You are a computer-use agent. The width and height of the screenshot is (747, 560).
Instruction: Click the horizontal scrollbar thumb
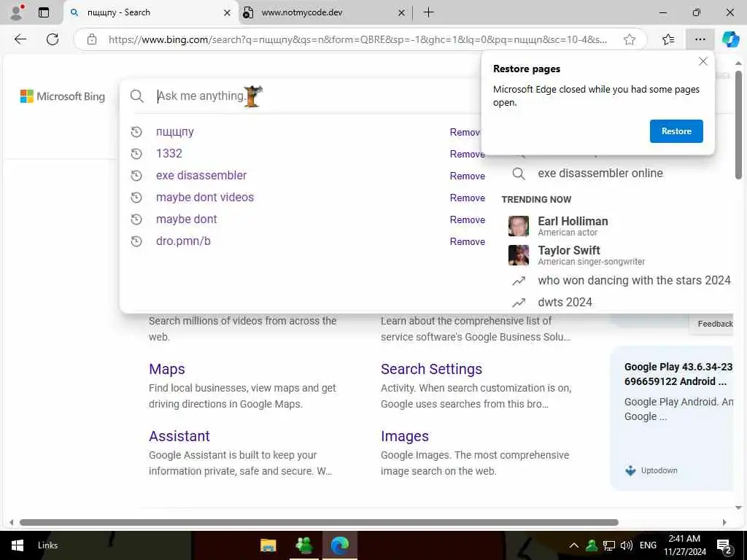pos(319,522)
